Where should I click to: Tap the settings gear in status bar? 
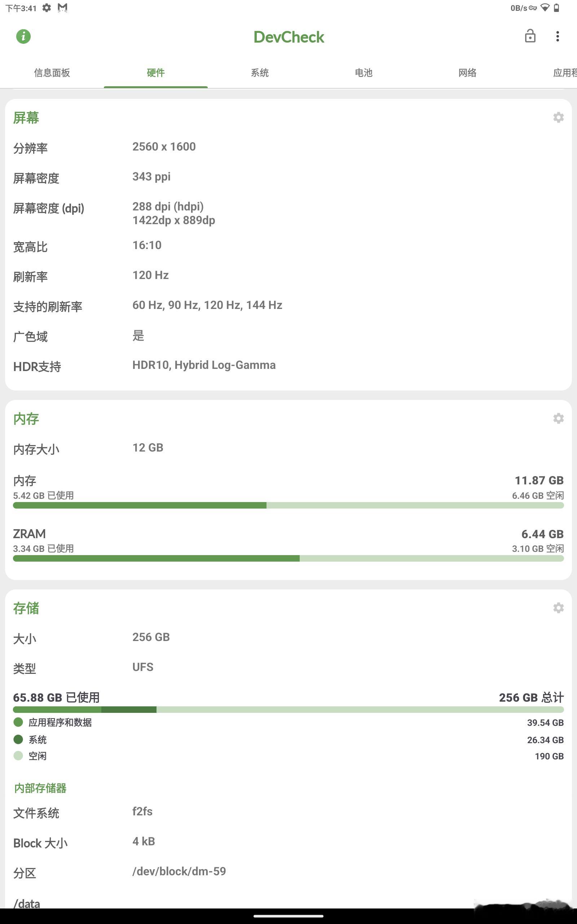point(47,8)
